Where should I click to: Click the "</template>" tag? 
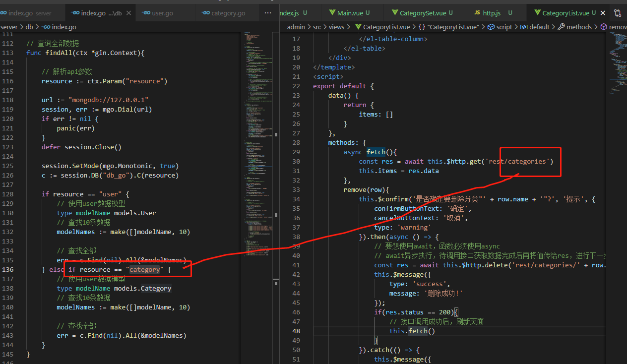334,67
